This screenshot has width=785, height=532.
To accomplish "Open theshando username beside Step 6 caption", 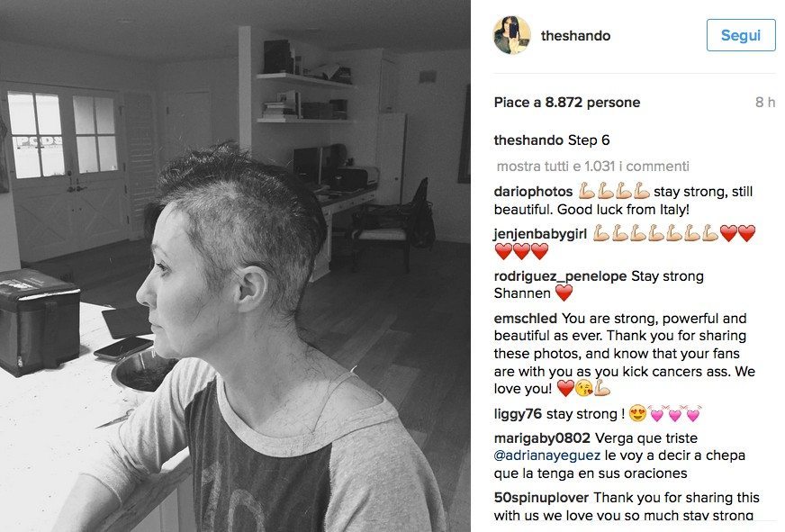I will (528, 140).
